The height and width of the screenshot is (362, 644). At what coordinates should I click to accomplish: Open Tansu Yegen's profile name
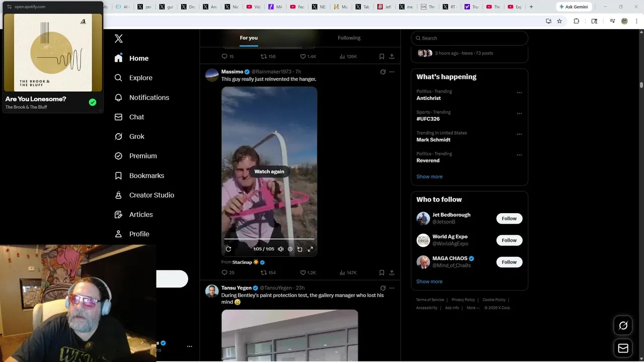pyautogui.click(x=236, y=288)
